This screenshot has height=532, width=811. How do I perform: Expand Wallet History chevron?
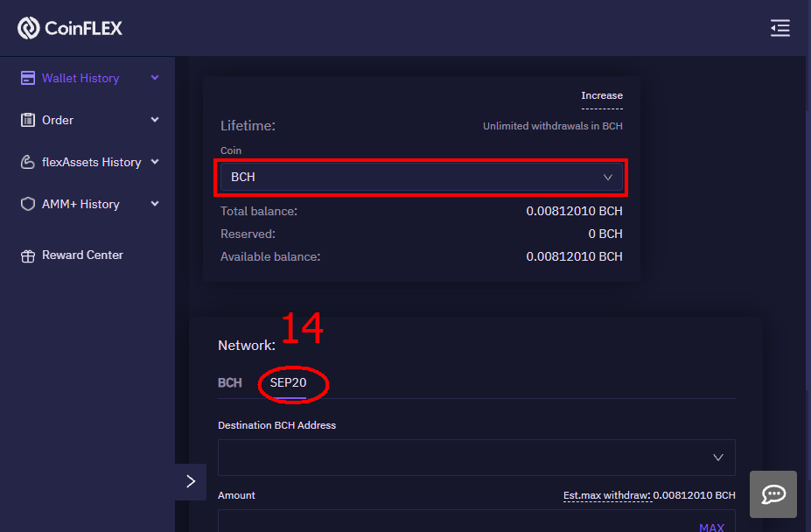point(155,78)
